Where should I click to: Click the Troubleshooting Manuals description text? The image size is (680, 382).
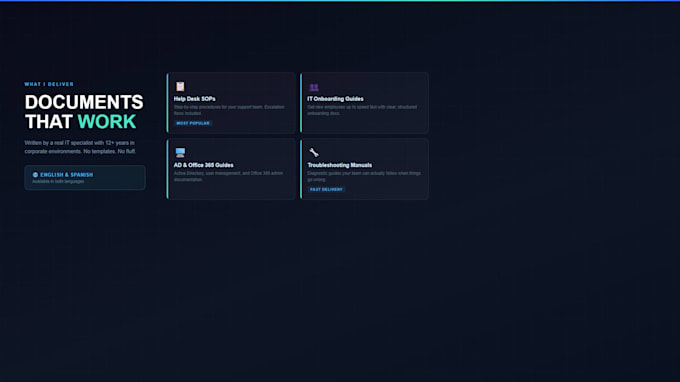(364, 176)
